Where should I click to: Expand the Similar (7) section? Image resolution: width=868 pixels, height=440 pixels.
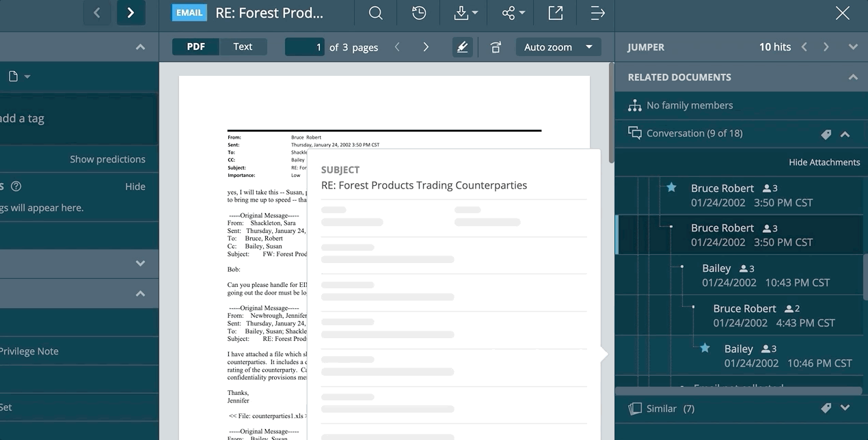(845, 408)
